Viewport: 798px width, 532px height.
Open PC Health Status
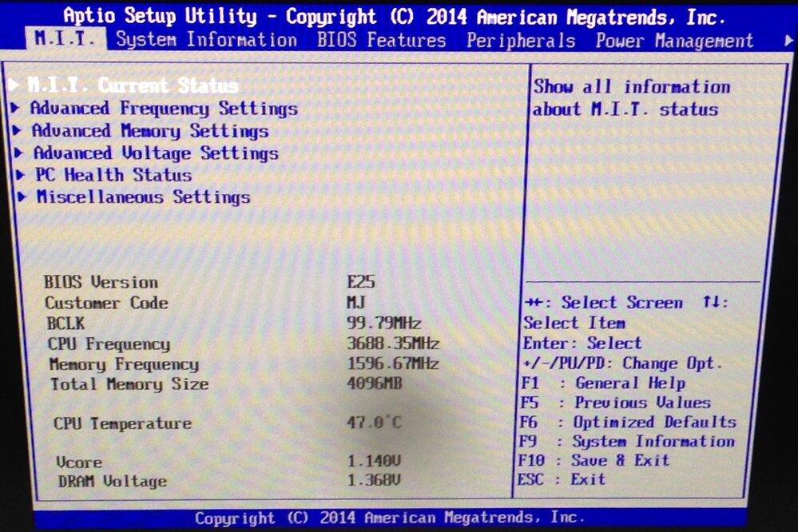[113, 175]
